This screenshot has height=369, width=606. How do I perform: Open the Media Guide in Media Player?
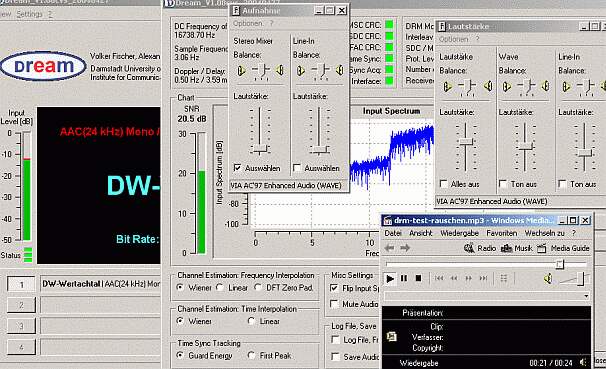click(563, 248)
